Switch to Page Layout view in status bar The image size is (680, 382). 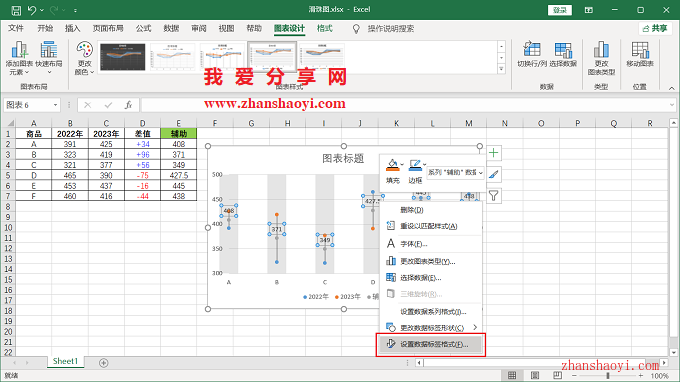[x=535, y=375]
